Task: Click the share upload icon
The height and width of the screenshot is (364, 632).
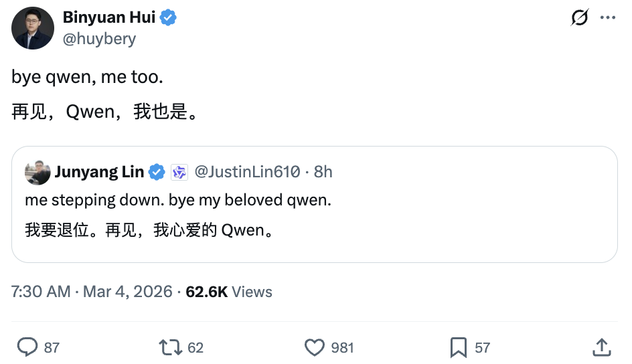Action: 601,347
